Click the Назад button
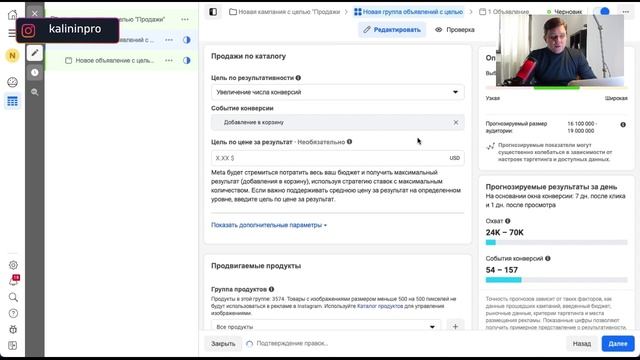Image resolution: width=640 pixels, height=360 pixels. (x=582, y=344)
